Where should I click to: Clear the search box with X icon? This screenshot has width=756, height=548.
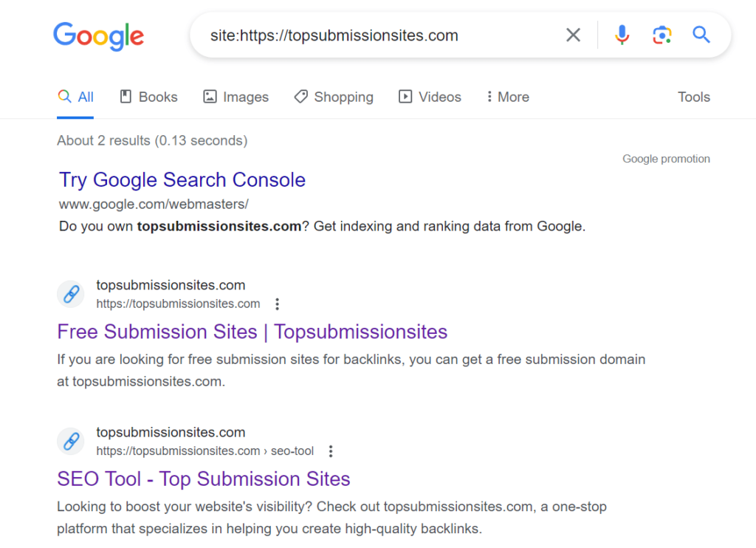573,35
